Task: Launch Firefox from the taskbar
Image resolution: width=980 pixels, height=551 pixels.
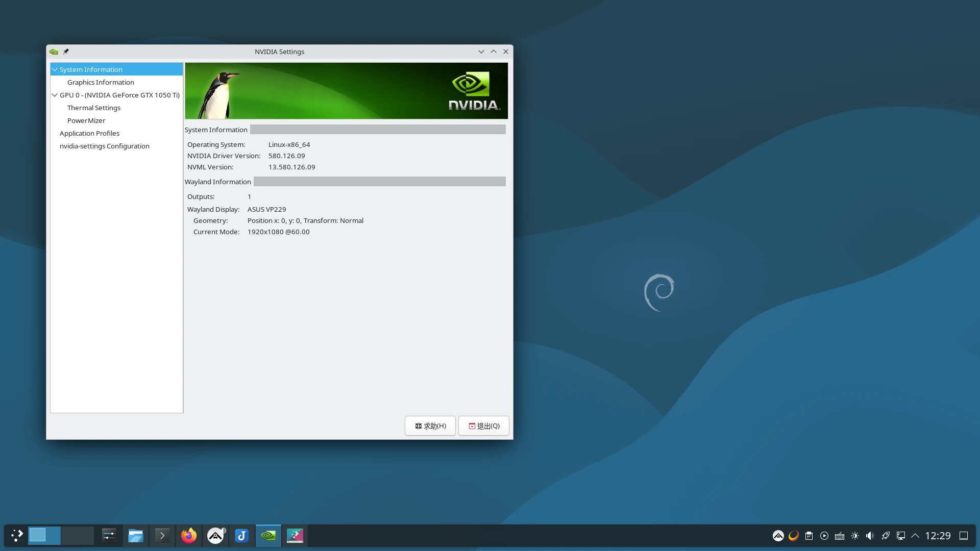Action: tap(189, 536)
